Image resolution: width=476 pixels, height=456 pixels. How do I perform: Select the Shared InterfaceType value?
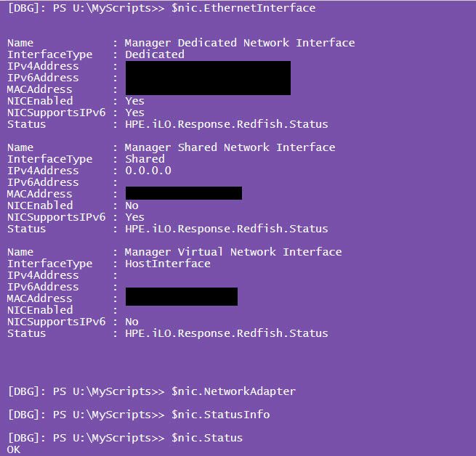[x=145, y=159]
